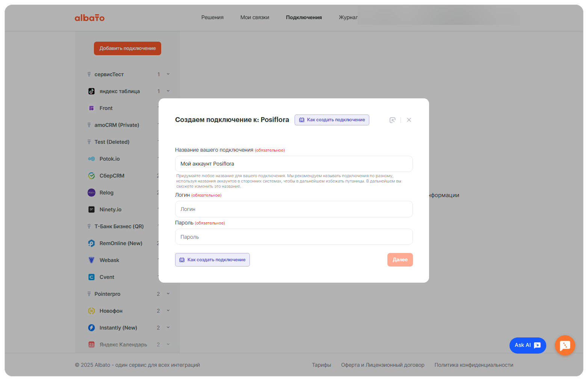Open Оферта и Лицензионный договор link
This screenshot has width=588, height=381.
(382, 365)
